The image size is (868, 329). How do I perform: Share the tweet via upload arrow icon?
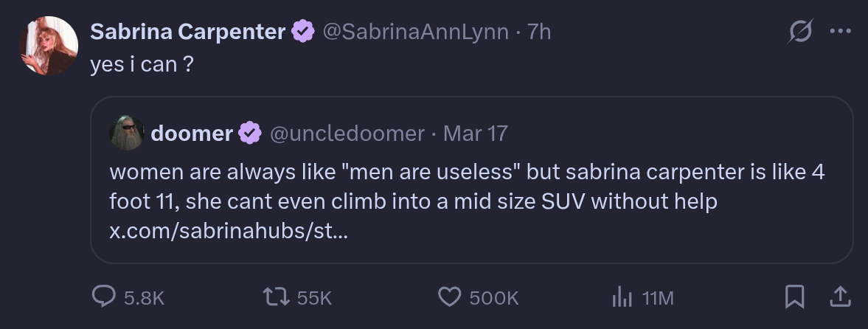(840, 297)
